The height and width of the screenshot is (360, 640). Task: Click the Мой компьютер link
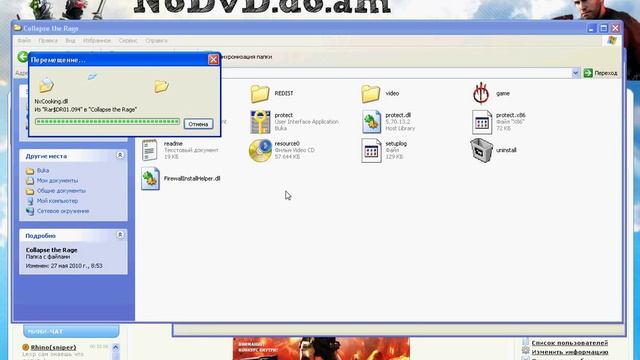coord(58,201)
